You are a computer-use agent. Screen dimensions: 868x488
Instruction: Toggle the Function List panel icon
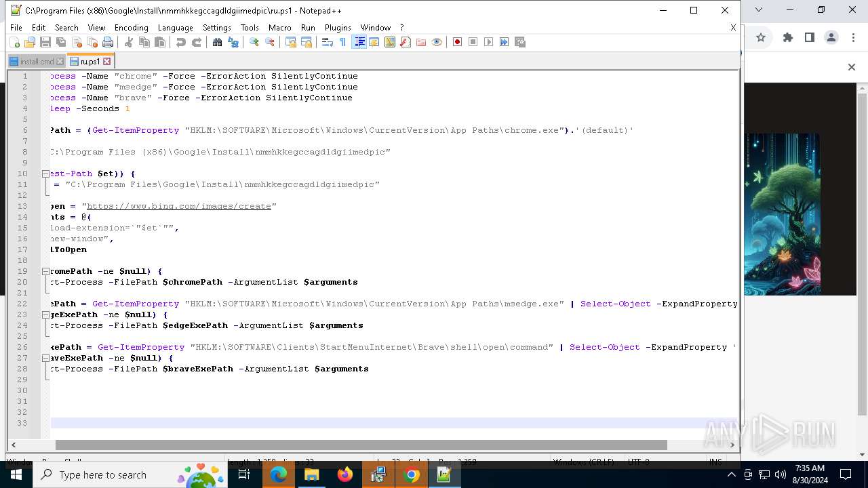pos(406,42)
